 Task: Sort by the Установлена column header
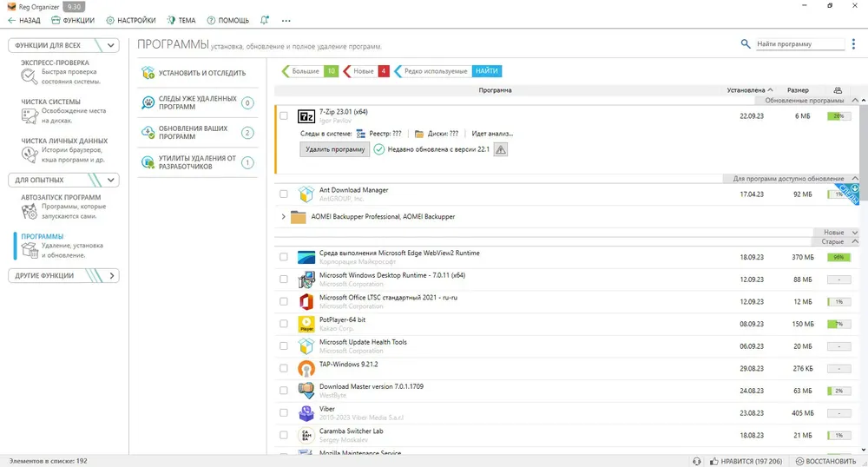coord(750,90)
